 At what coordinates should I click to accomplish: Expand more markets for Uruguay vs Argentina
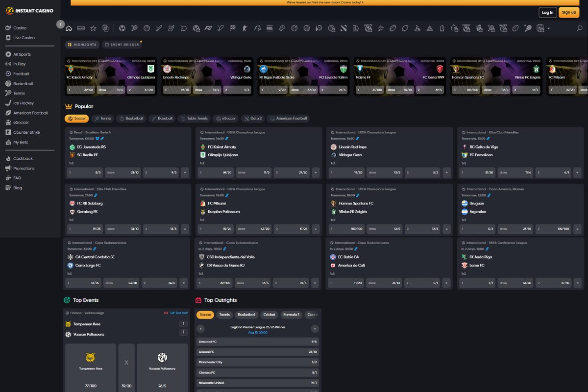pyautogui.click(x=578, y=229)
